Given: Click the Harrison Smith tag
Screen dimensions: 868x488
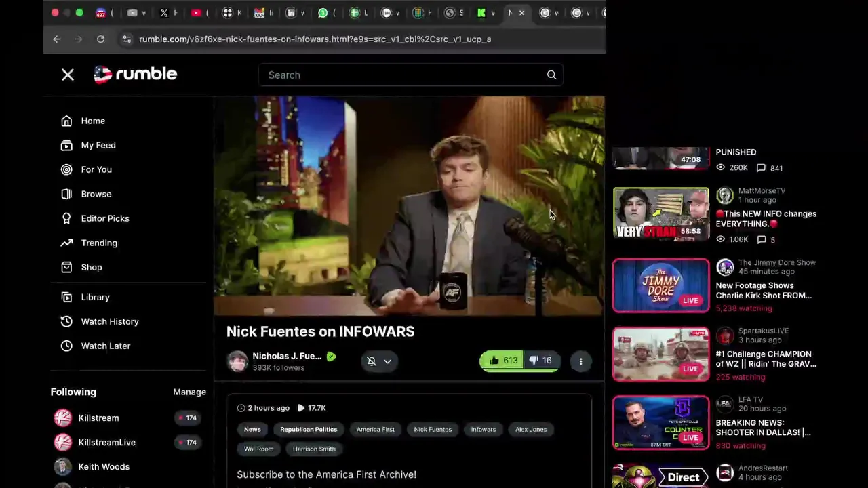Looking at the screenshot, I should pos(314,449).
